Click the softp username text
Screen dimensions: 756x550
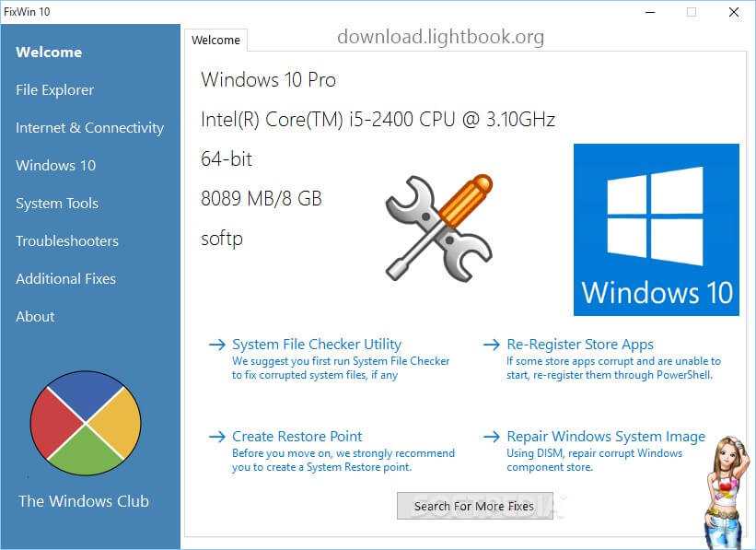click(222, 239)
